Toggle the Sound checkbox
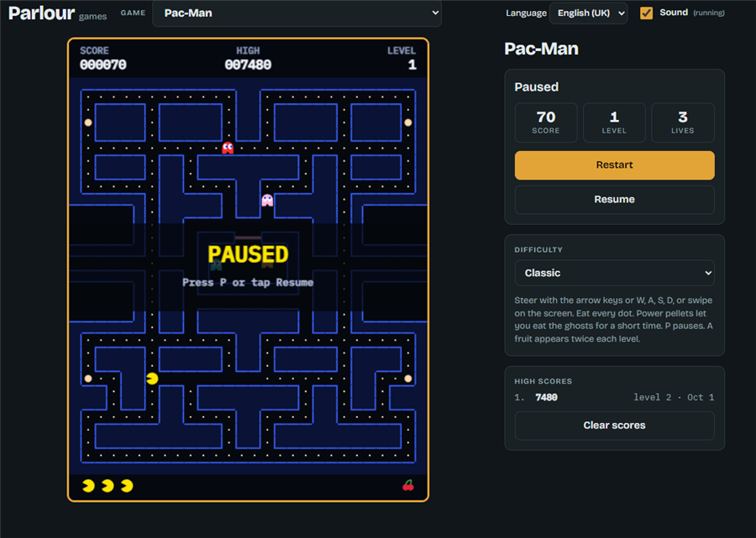 646,13
